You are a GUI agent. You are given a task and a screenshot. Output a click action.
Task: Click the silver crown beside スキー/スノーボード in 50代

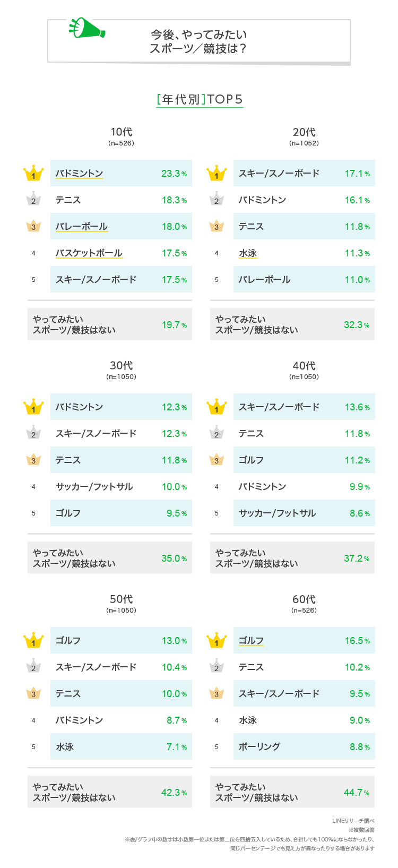tap(33, 667)
